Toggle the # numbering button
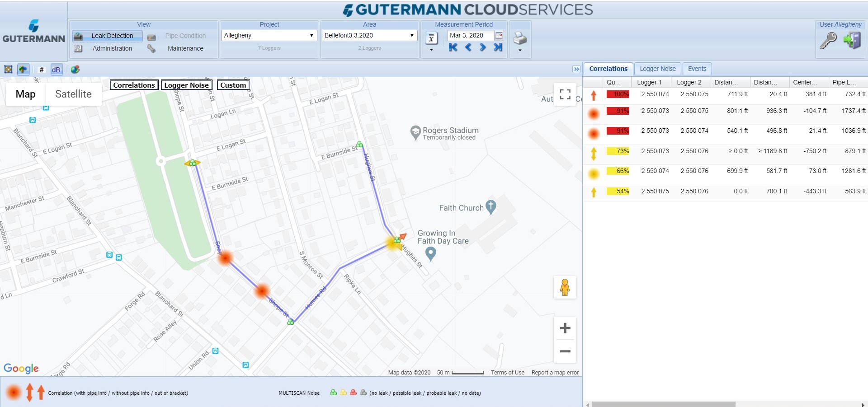 (42, 70)
